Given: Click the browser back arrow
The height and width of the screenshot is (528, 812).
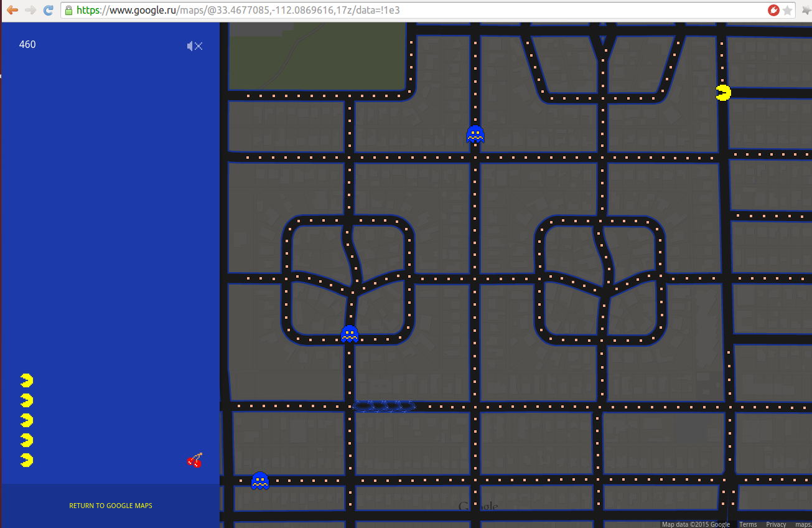Looking at the screenshot, I should pyautogui.click(x=12, y=10).
